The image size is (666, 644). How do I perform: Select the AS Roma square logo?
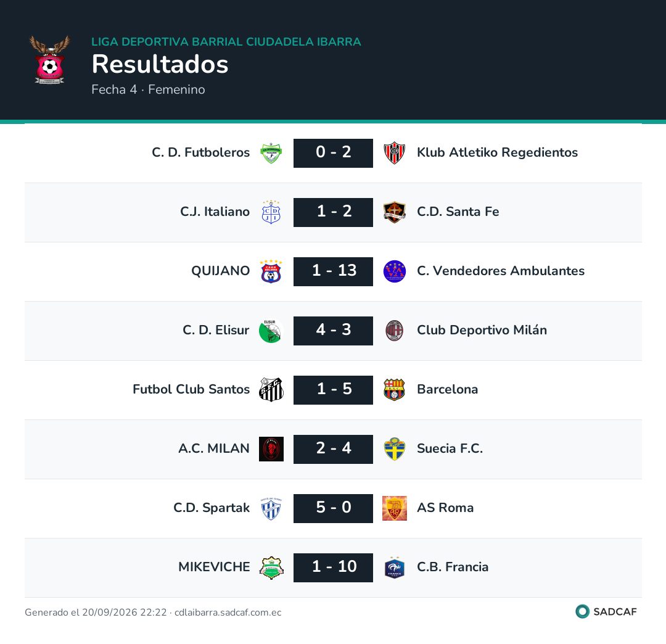pyautogui.click(x=395, y=508)
